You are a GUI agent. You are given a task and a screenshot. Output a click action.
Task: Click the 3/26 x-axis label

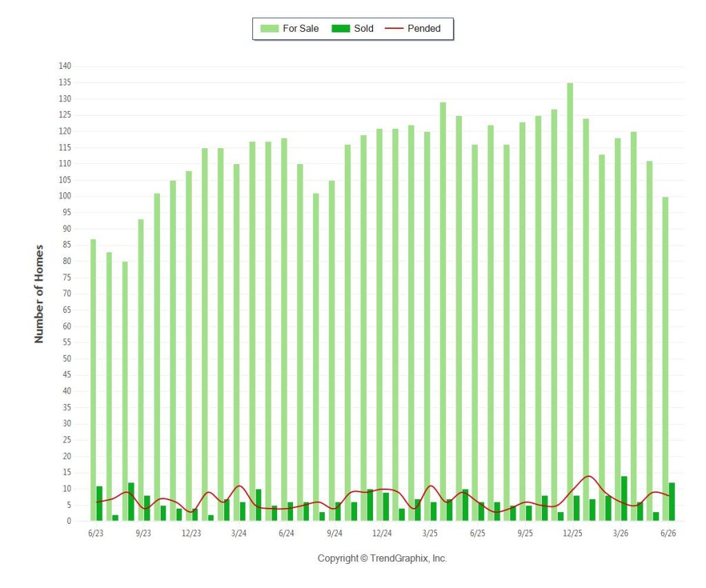621,533
